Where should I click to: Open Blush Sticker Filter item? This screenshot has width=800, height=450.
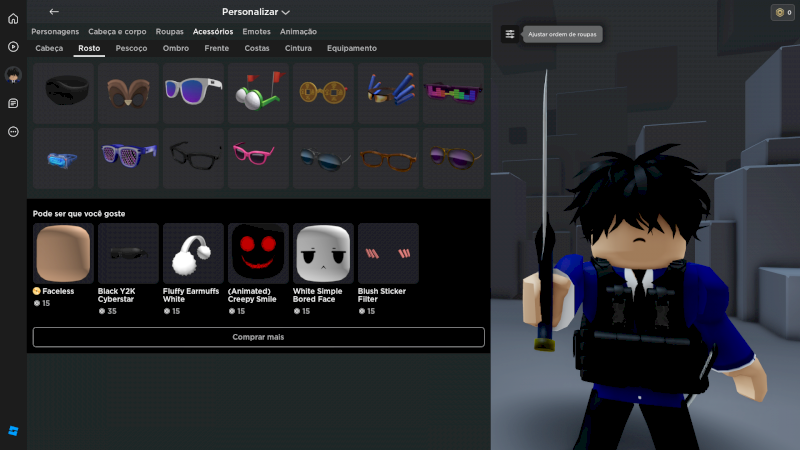click(388, 254)
